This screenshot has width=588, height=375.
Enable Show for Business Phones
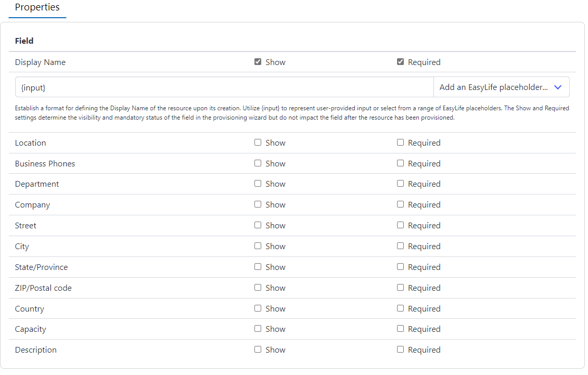258,163
